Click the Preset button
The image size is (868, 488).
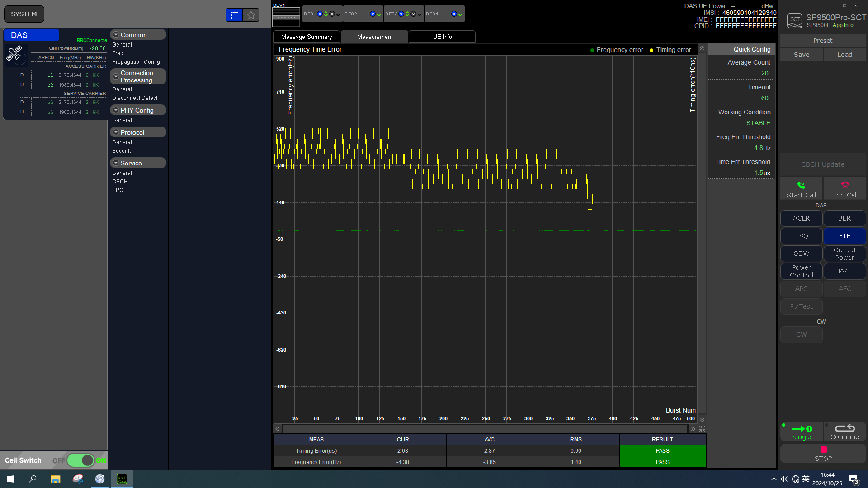[823, 41]
